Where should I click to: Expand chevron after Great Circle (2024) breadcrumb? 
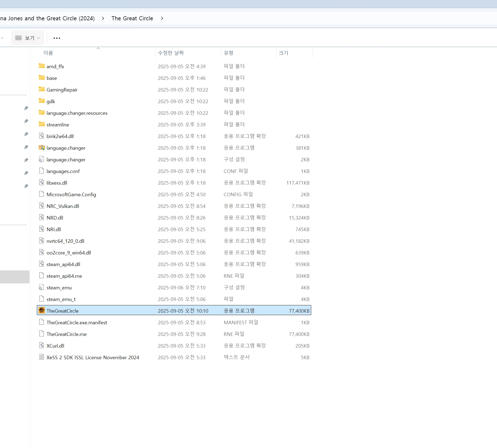(x=103, y=18)
